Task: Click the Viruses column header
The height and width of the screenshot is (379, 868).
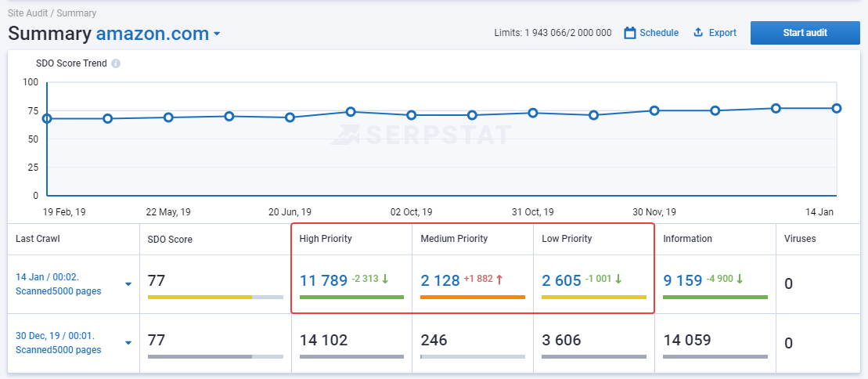Action: point(800,239)
